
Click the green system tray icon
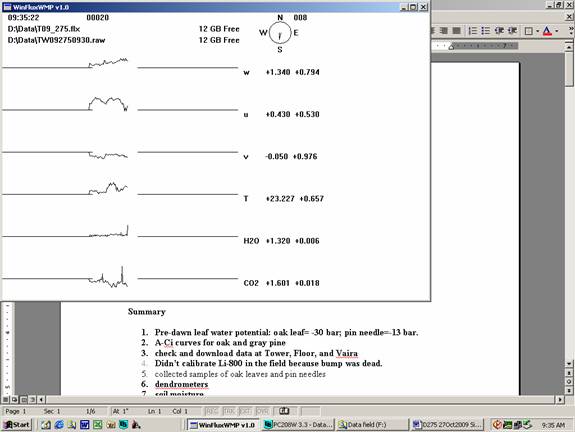(x=507, y=425)
